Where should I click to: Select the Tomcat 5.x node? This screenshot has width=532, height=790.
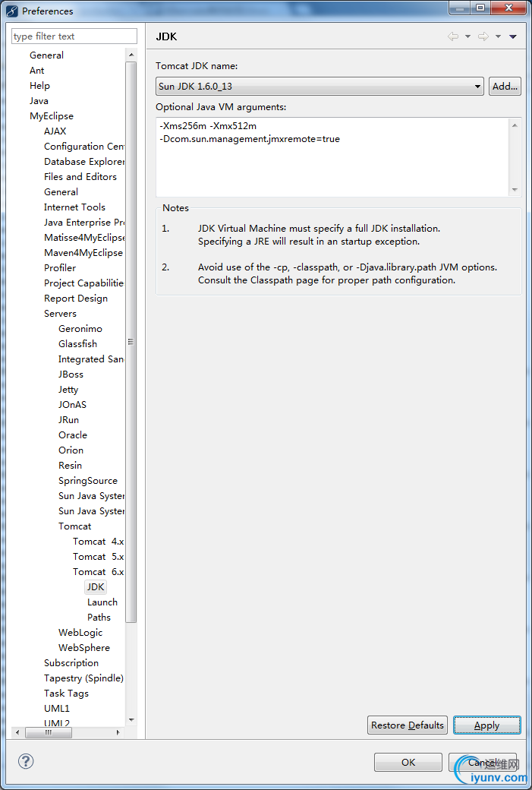click(x=98, y=556)
